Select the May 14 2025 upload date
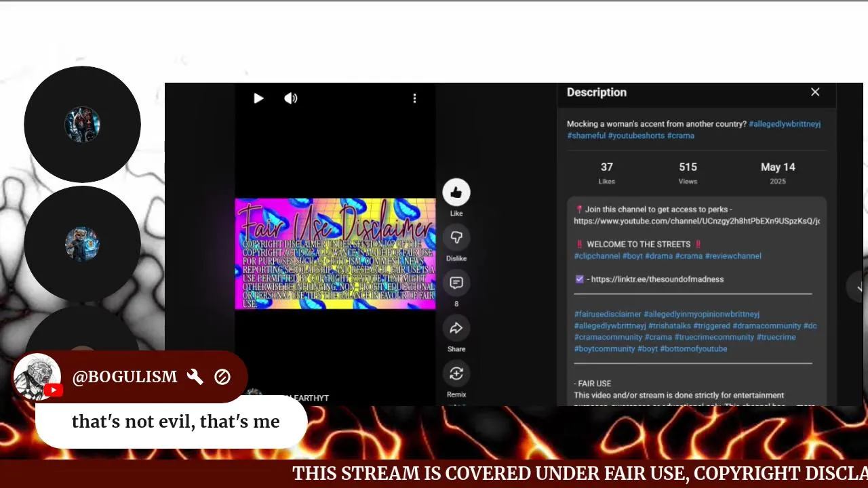The width and height of the screenshot is (868, 488). tap(778, 173)
